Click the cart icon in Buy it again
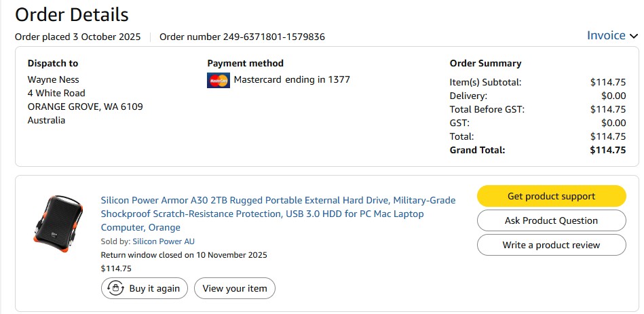Viewport: 644px width, 314px height. (115, 288)
